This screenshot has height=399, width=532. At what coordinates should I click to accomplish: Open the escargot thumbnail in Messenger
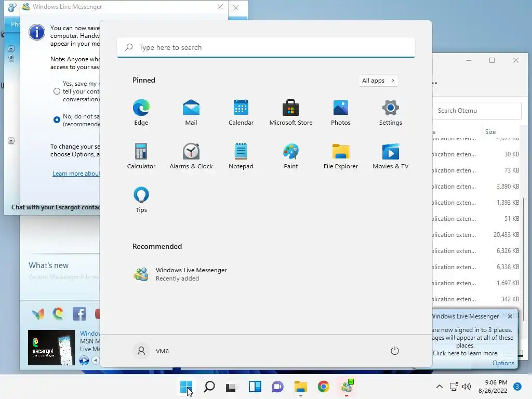coord(51,348)
